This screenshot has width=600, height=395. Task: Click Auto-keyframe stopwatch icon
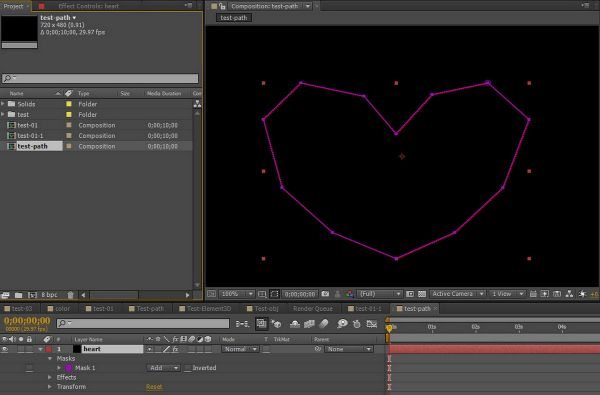(x=357, y=324)
